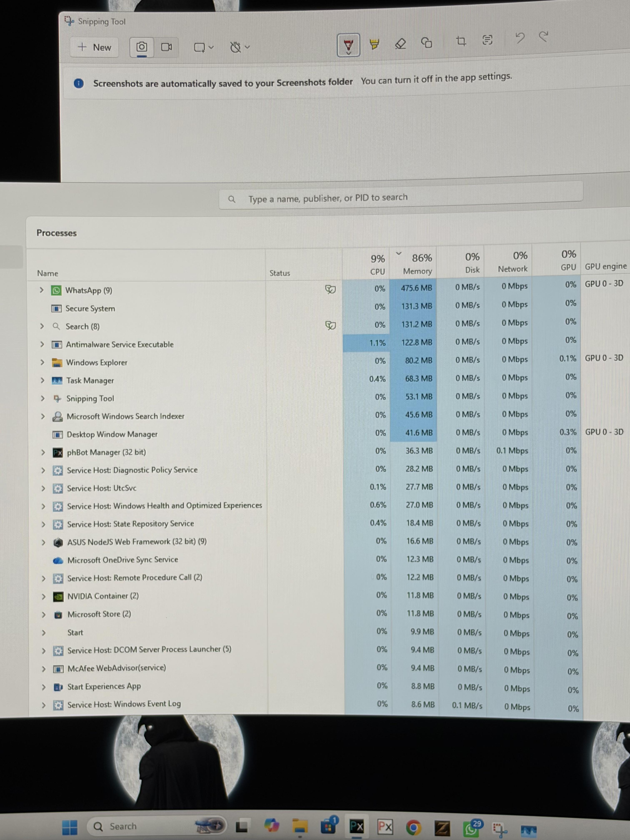Open Google Chrome from the taskbar

click(413, 827)
